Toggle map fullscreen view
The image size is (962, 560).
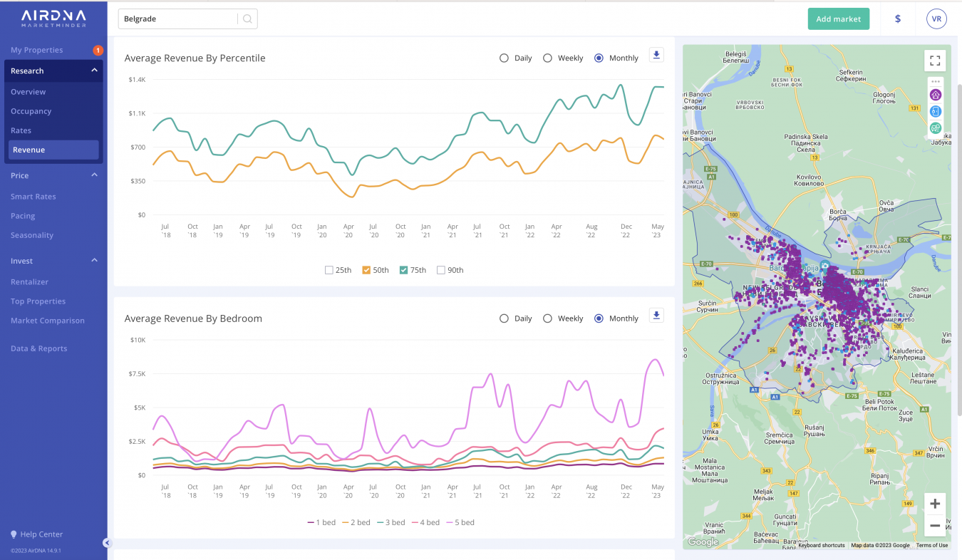point(935,61)
